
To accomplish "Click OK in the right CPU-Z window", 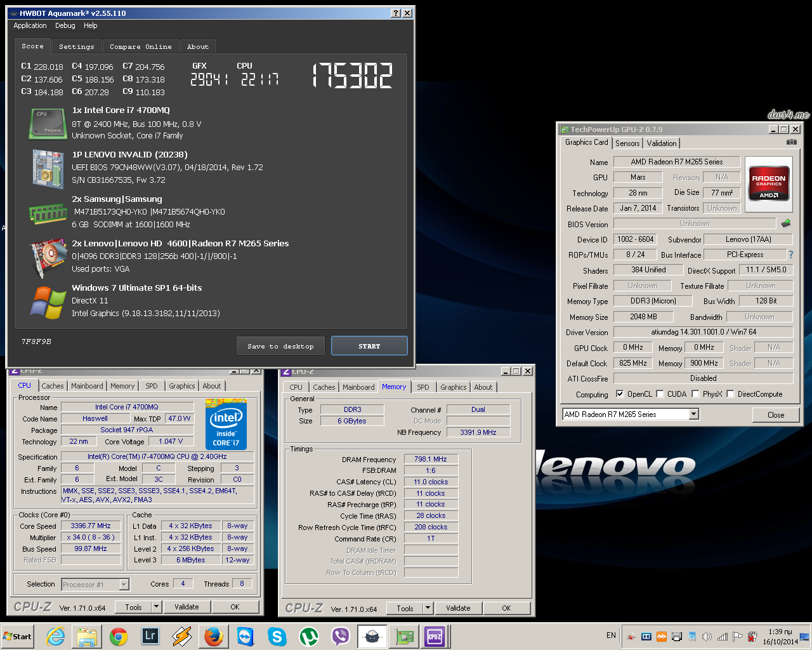I will pyautogui.click(x=506, y=608).
